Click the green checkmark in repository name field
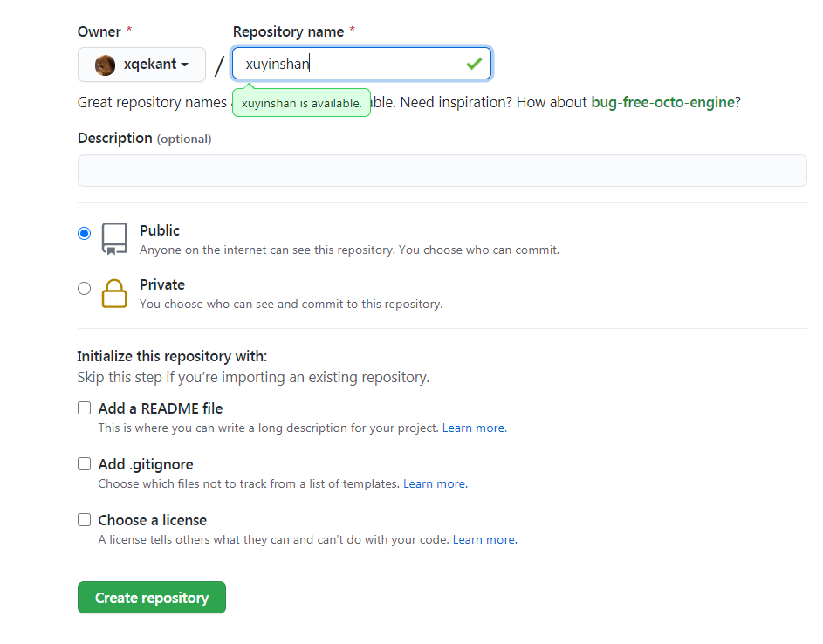The height and width of the screenshot is (644, 823). (474, 64)
